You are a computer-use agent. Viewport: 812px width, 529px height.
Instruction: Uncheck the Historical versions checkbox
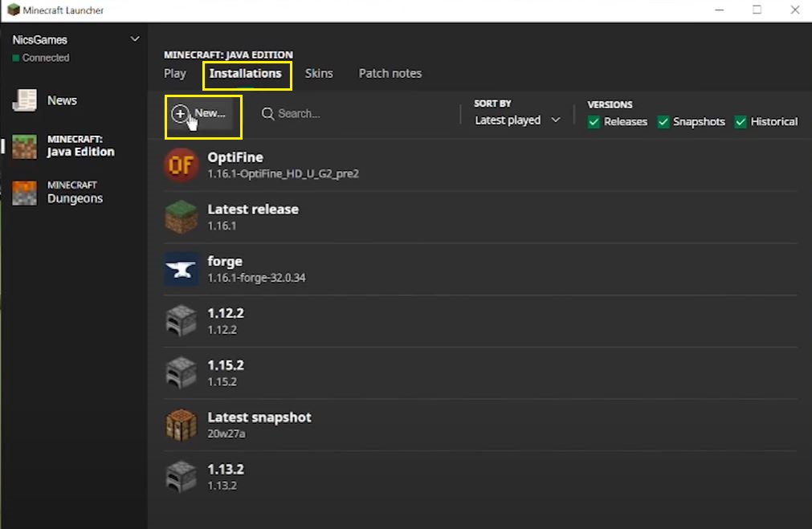coord(741,122)
